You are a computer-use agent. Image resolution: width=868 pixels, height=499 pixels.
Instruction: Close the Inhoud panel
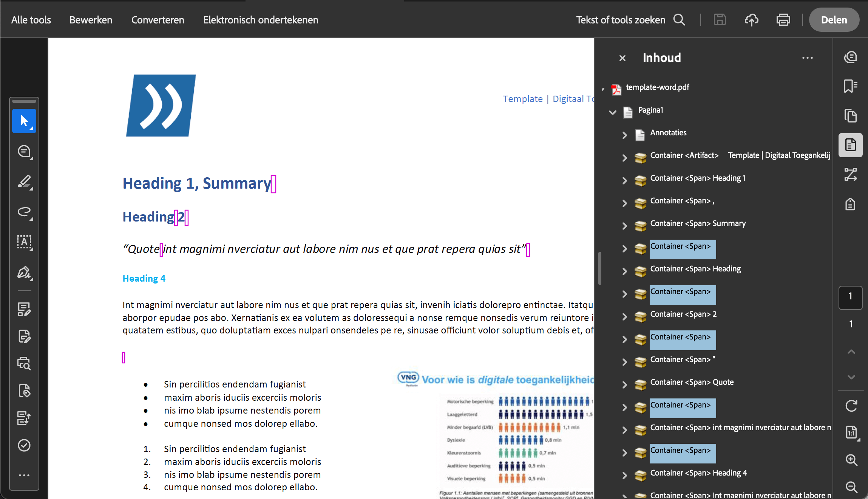(x=622, y=58)
